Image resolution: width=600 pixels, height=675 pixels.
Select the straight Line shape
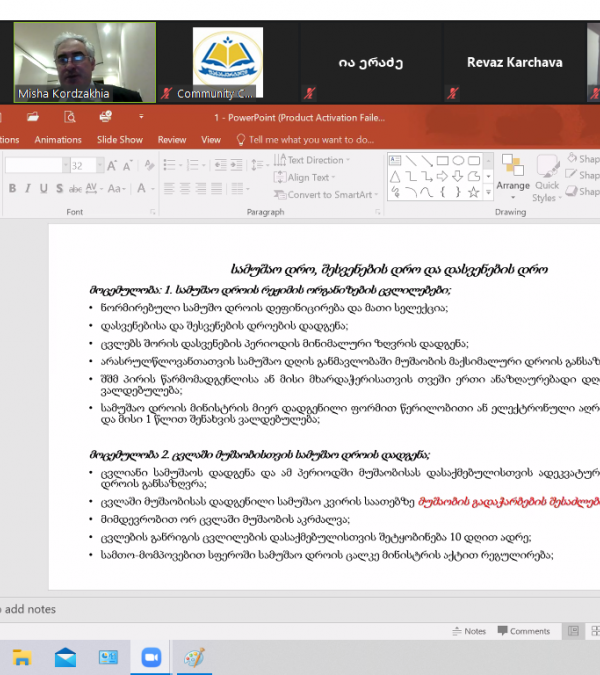pos(411,161)
